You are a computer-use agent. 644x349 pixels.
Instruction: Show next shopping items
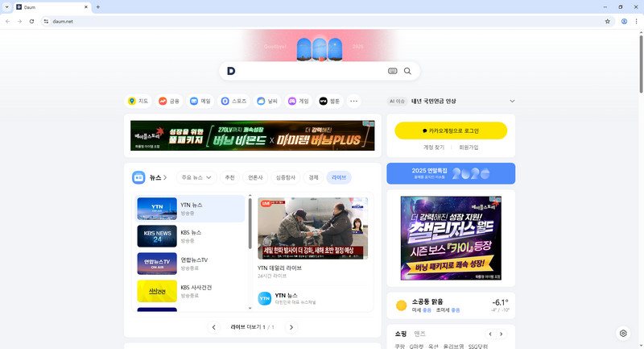pos(501,334)
